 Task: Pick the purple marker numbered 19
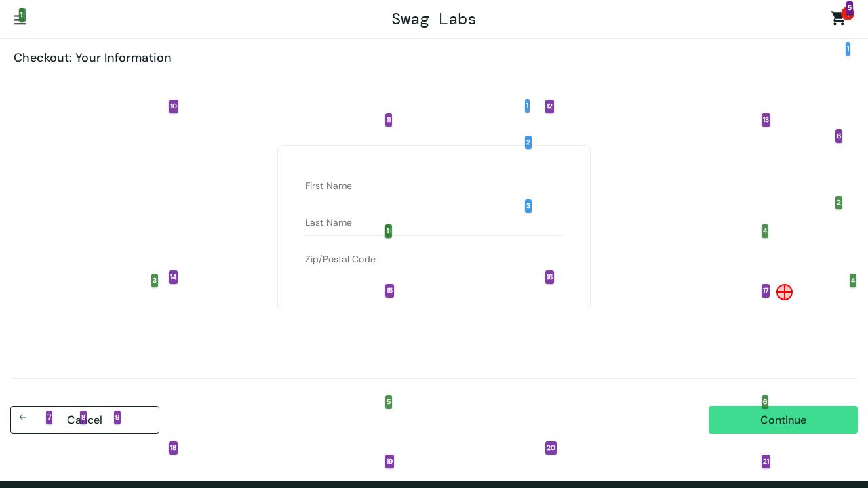[x=389, y=462]
